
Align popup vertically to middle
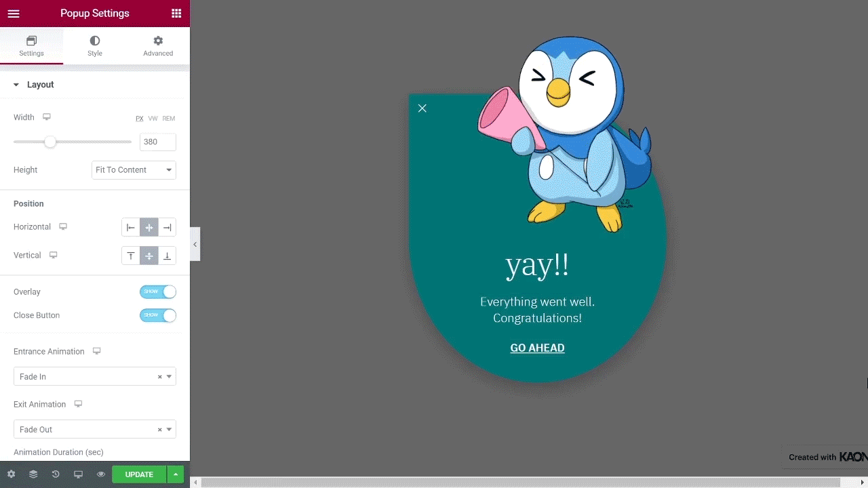coord(149,256)
